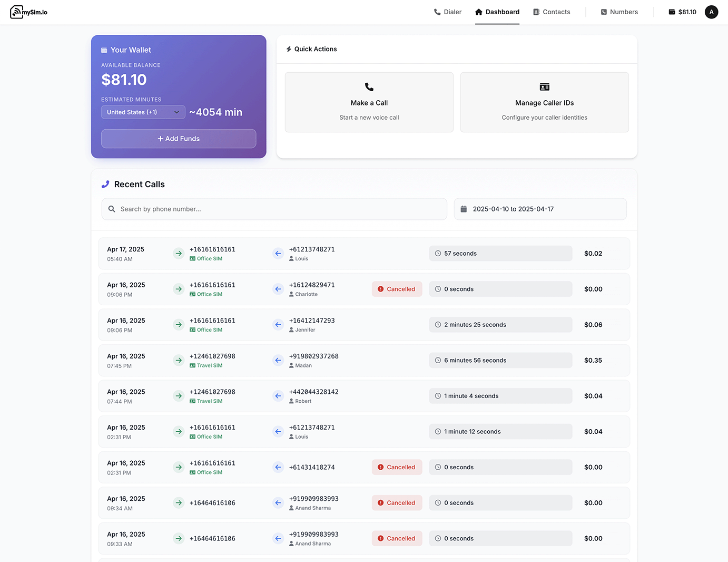The width and height of the screenshot is (728, 562).
Task: Open the user avatar 'A' menu
Action: (x=711, y=12)
